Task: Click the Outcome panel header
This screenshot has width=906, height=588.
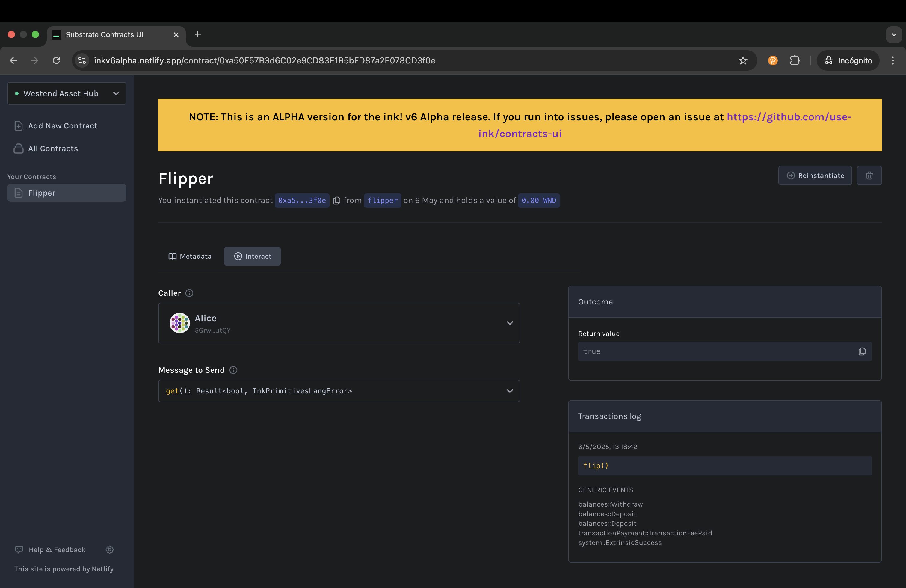Action: (724, 302)
